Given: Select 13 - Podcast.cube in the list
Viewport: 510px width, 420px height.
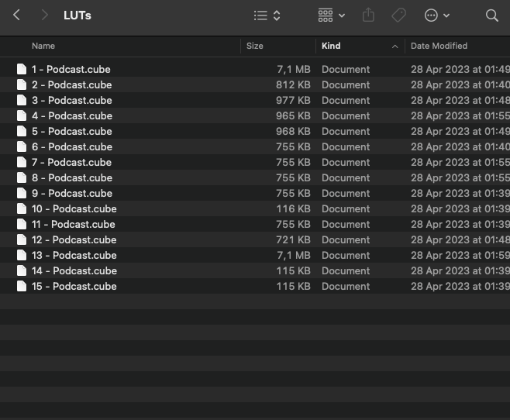Looking at the screenshot, I should click(74, 256).
